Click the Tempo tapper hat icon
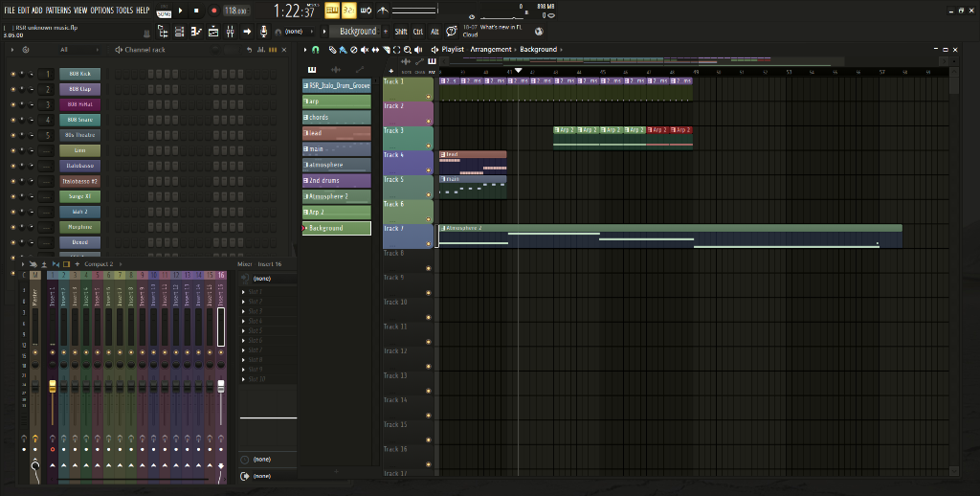The height and width of the screenshot is (496, 980). click(146, 33)
